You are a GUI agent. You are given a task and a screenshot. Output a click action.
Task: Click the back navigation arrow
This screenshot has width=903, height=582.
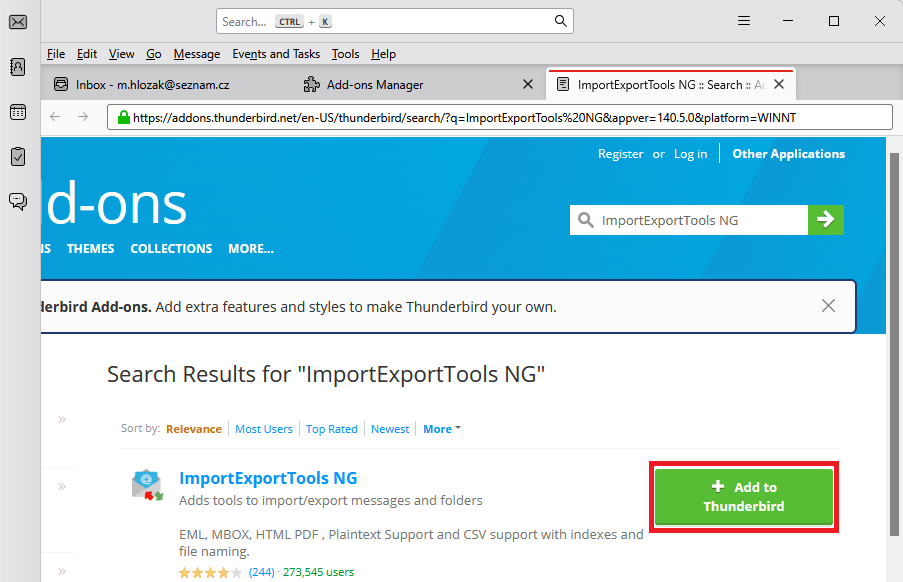(55, 117)
